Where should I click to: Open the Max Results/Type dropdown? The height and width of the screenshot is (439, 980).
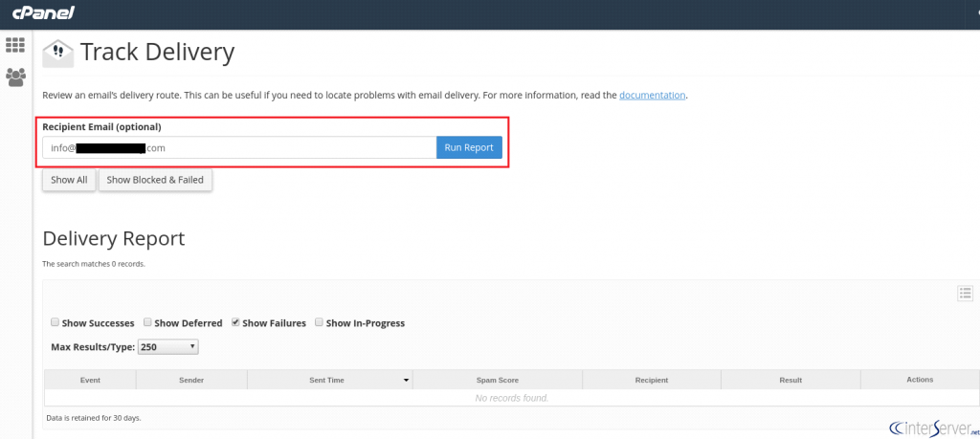click(168, 347)
